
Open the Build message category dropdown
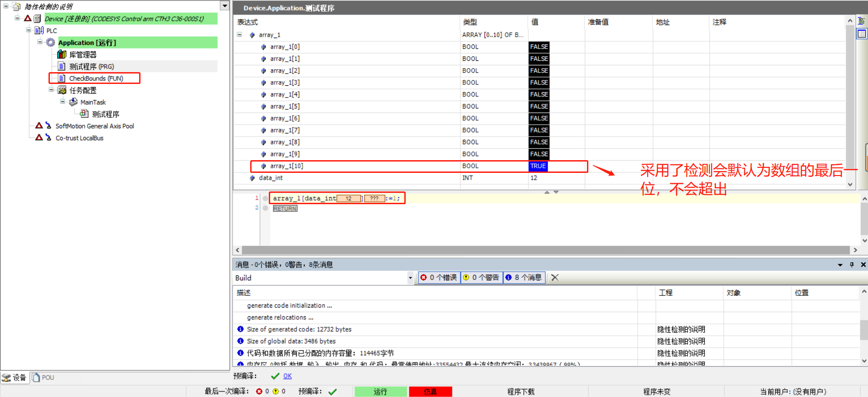click(410, 278)
